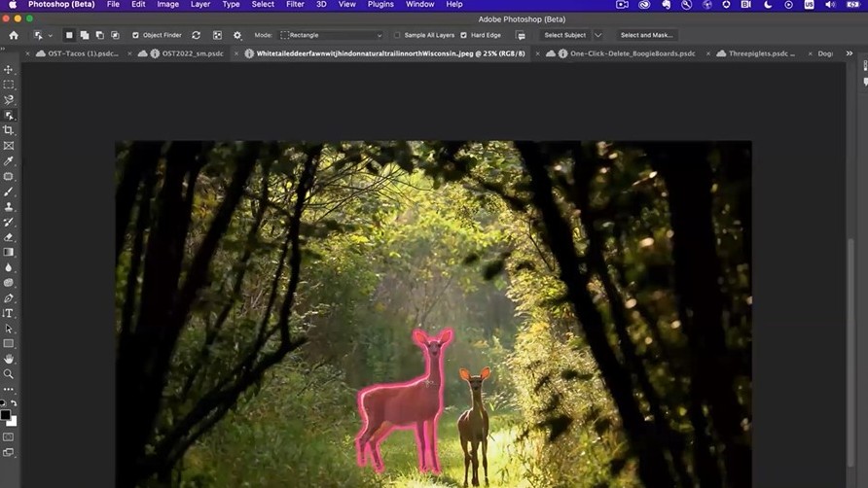Expand the toolbox double-arrow
The height and width of the screenshot is (488, 868).
pos(3,50)
